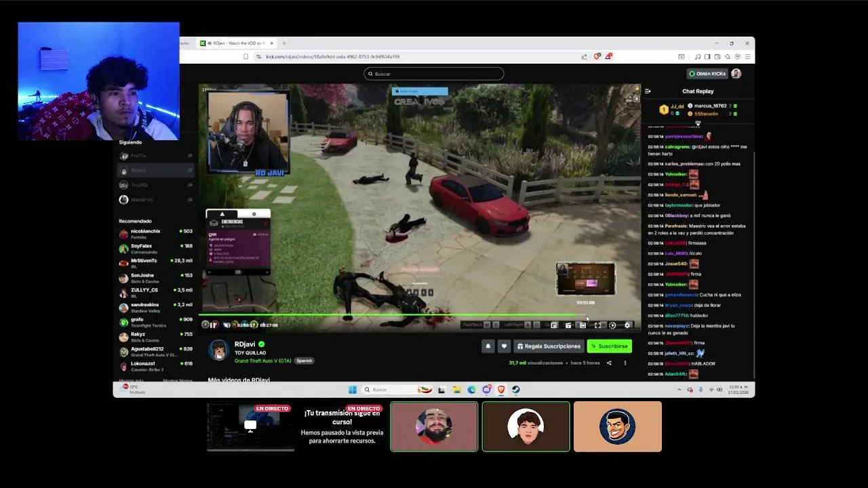Open a new browser tab
Viewport: 868px width, 488px height.
(x=283, y=43)
